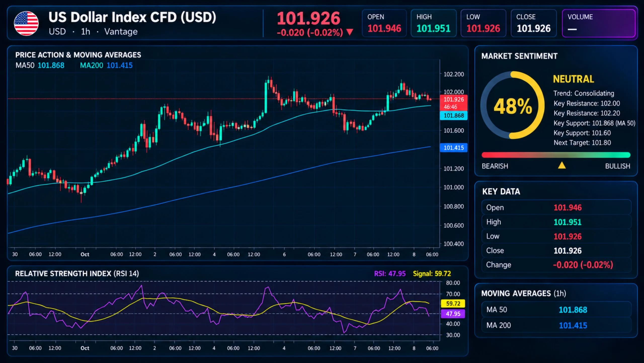644x363 pixels.
Task: Click the large 101.926 price readout
Action: [x=308, y=18]
